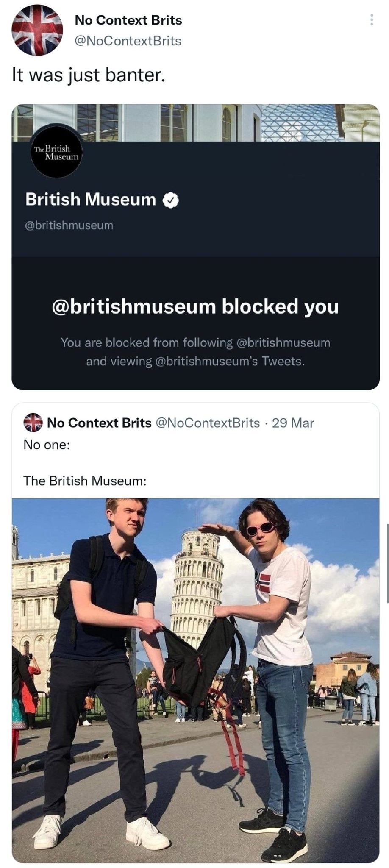Click the British Museum verified badge
Viewport: 389px width, 868px height.
pyautogui.click(x=172, y=200)
